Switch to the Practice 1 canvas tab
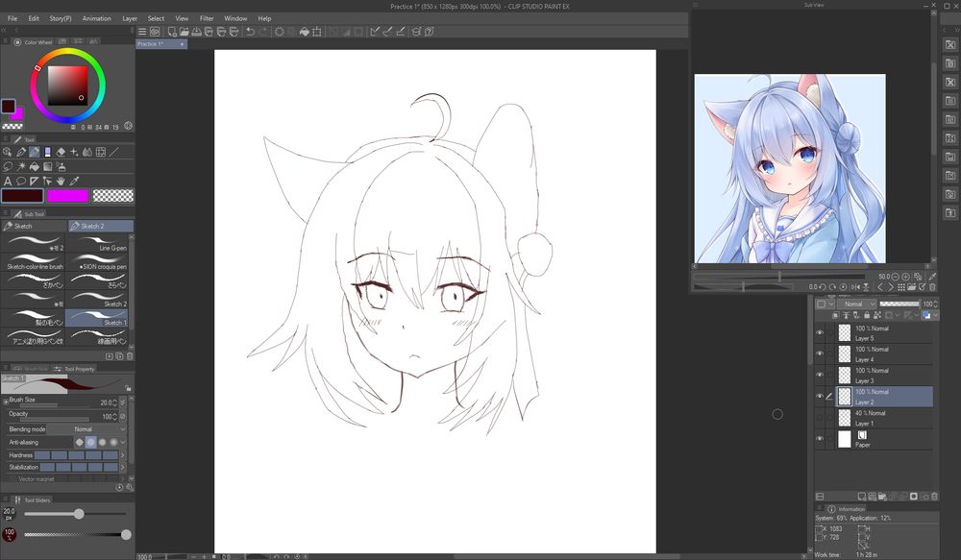 point(161,44)
